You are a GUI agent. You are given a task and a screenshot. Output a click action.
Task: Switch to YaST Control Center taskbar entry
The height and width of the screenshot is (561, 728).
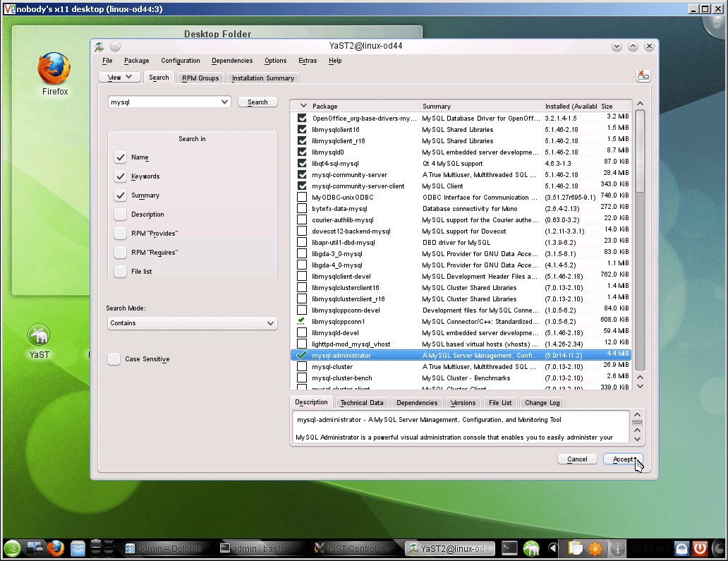coord(355,548)
